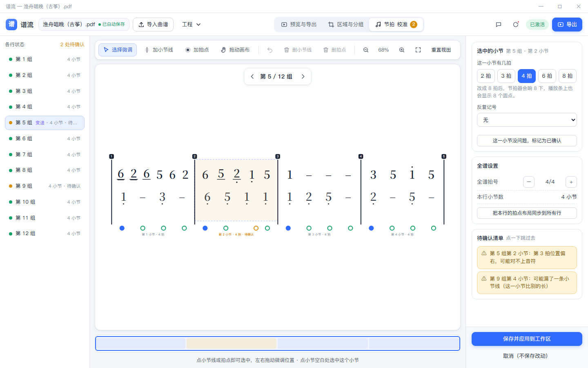Viewport: 588px width, 368px height.
Task: Click the zoom out magnifier icon
Action: (x=366, y=50)
